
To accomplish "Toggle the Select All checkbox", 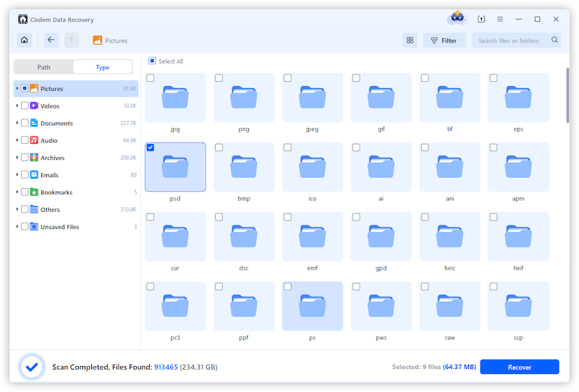I will 152,61.
